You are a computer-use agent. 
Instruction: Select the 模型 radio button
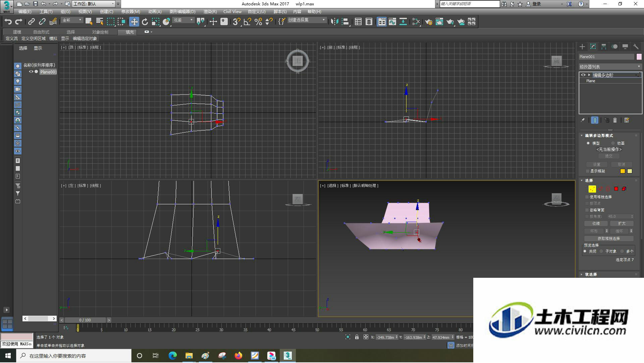588,143
